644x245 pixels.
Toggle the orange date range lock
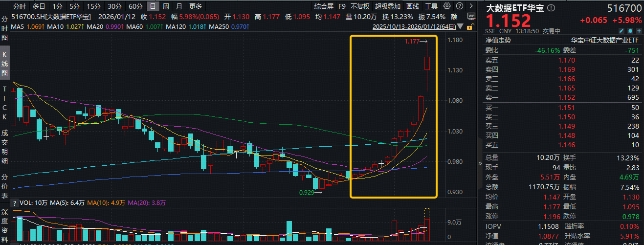[470, 26]
